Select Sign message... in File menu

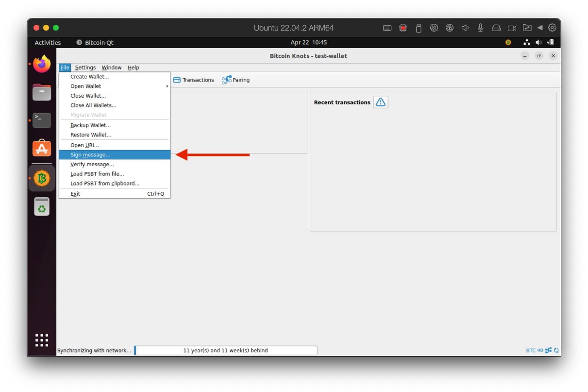coord(115,155)
